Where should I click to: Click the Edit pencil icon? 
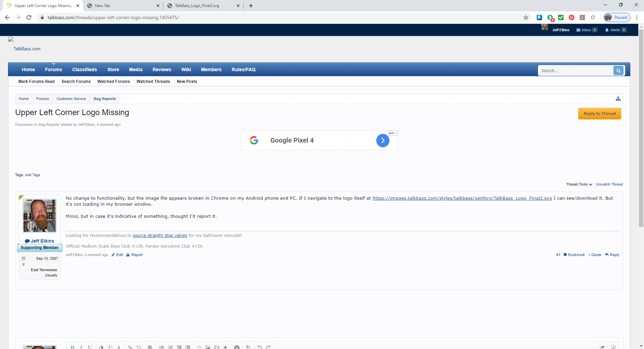pyautogui.click(x=113, y=255)
